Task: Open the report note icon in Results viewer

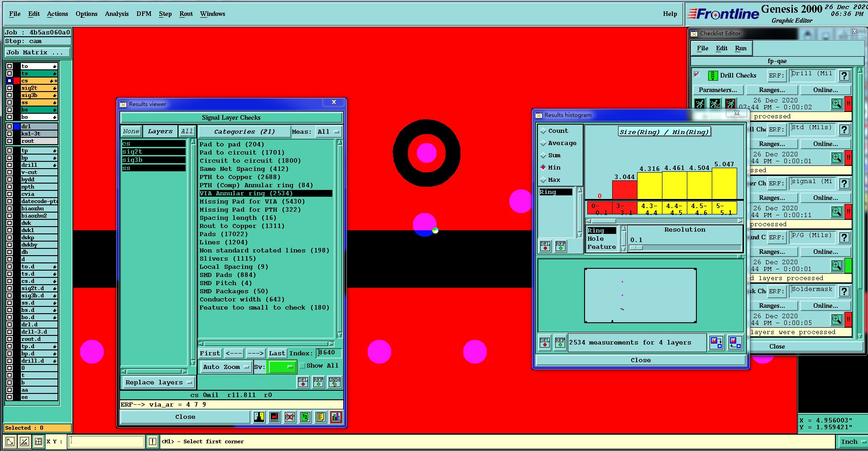Action: [321, 417]
